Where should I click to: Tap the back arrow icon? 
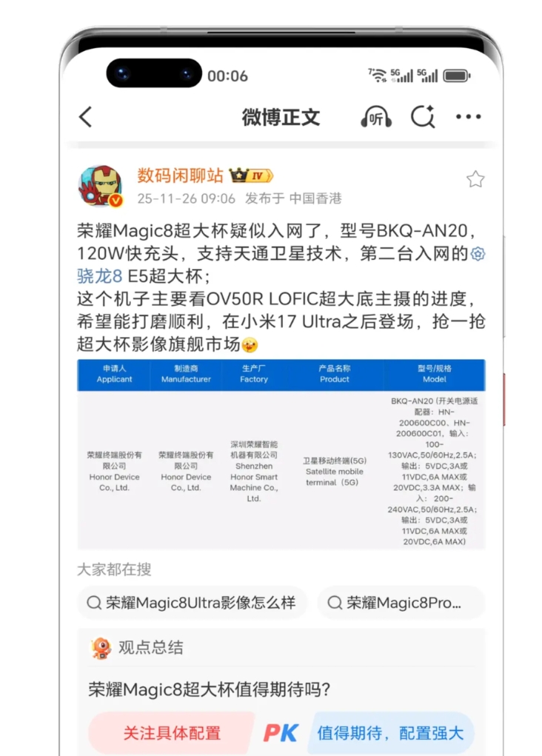[x=85, y=117]
